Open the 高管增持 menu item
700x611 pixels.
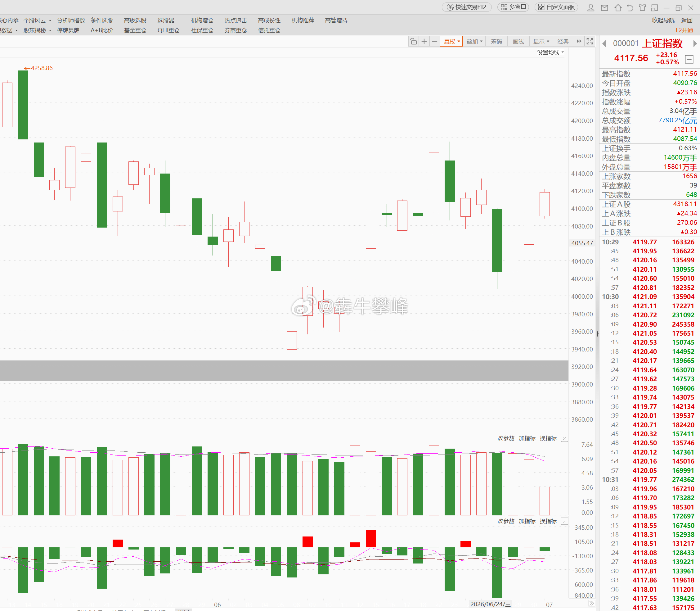click(x=336, y=20)
